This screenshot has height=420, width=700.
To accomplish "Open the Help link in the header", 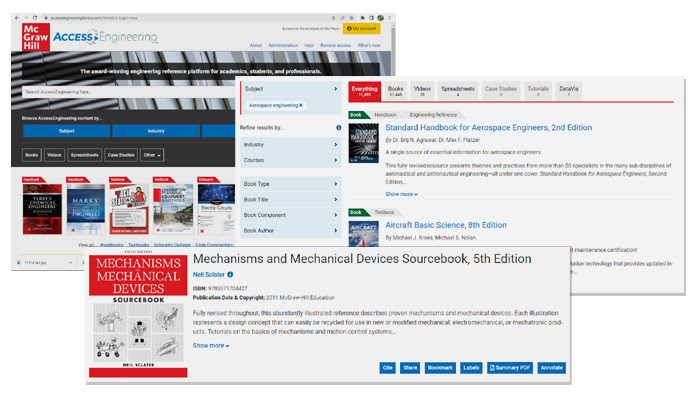I will (309, 46).
